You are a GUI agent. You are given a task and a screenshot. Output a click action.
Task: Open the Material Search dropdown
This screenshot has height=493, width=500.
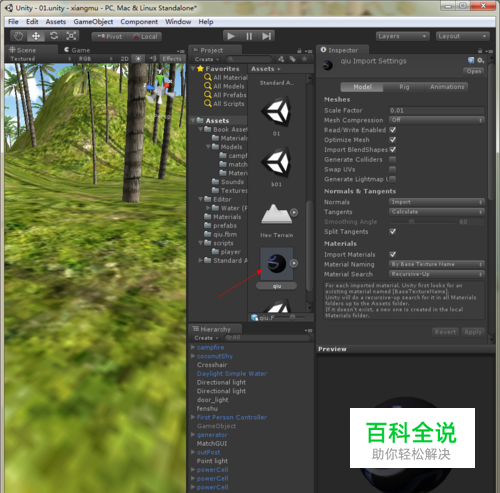point(437,274)
